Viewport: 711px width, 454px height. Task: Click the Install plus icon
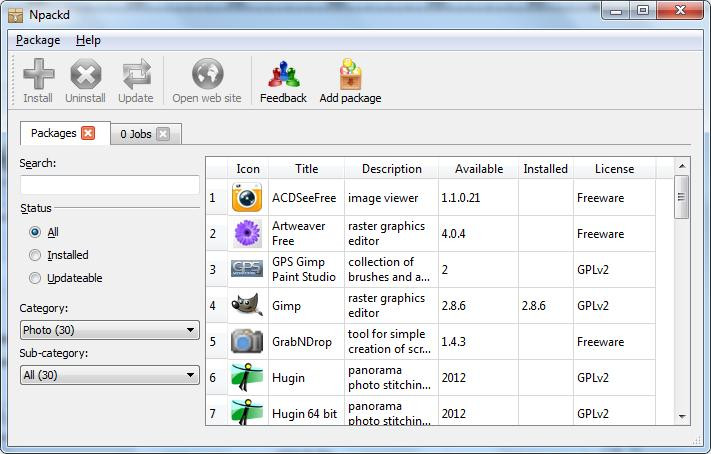pos(39,74)
